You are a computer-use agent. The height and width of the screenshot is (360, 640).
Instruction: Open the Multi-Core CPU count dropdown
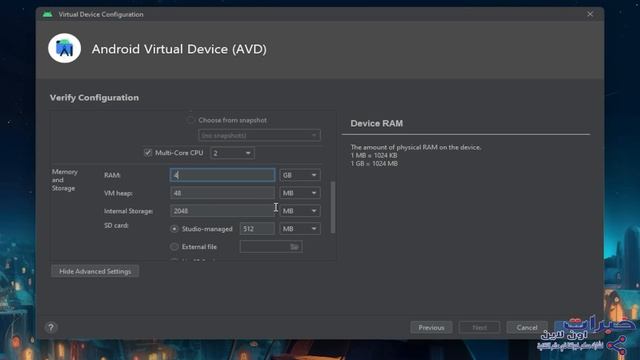click(232, 153)
